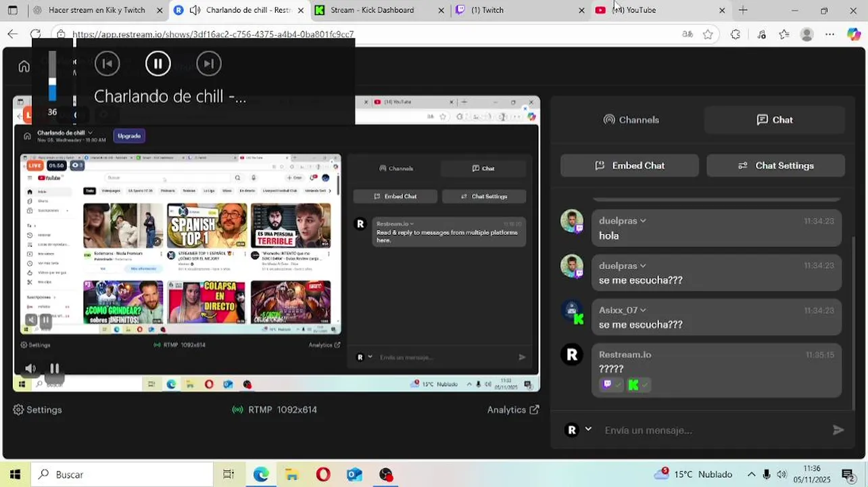This screenshot has height=487, width=868.
Task: Click the RTMP 1092x614 status indicator
Action: point(274,410)
